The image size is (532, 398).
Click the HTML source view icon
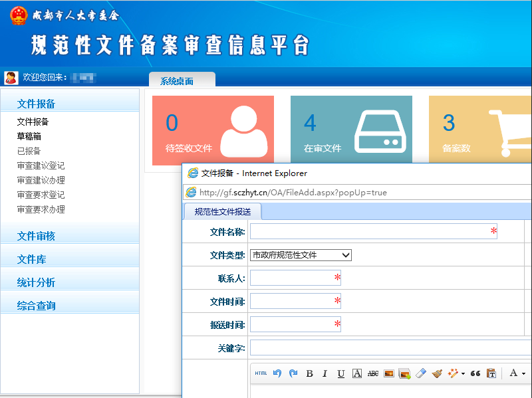(x=261, y=373)
